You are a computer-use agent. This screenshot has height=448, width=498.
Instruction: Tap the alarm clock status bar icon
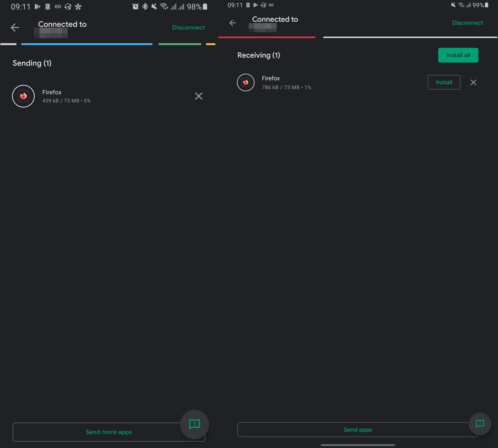click(x=135, y=7)
